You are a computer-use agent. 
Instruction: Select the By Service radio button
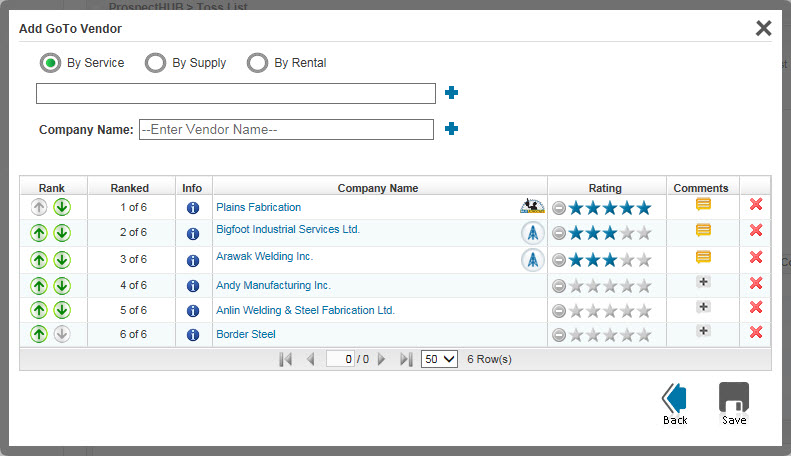tap(50, 63)
